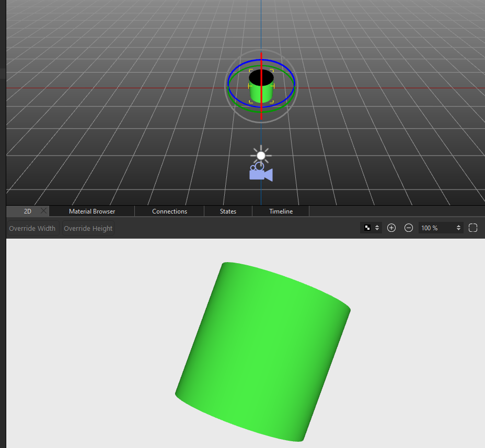Select the small green cylinder in 3D viewport

click(x=255, y=93)
